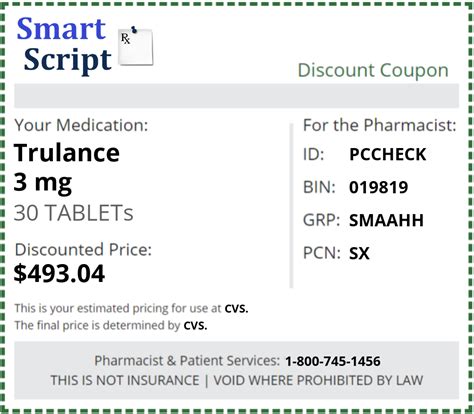Click CVS in the estimated pricing line
The height and width of the screenshot is (414, 474).
point(236,309)
